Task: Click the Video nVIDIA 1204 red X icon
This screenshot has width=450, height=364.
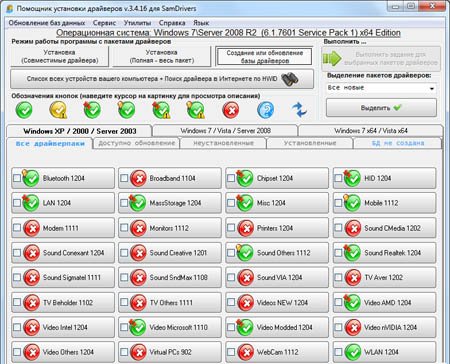Action: (x=353, y=328)
